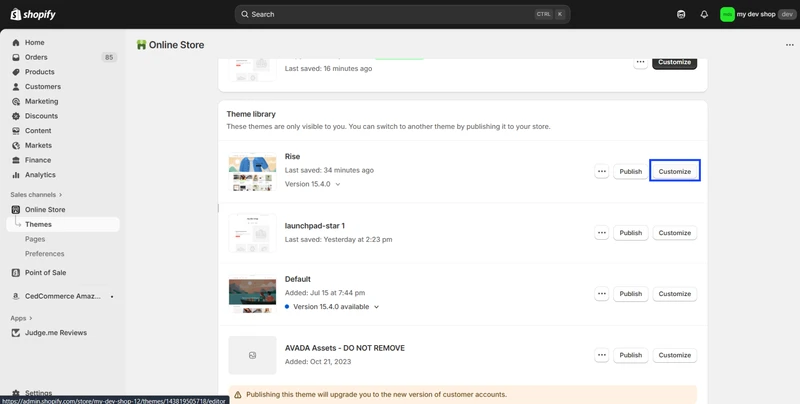The image size is (800, 404).
Task: Open more actions for launchpad-star 1
Action: [x=602, y=233]
